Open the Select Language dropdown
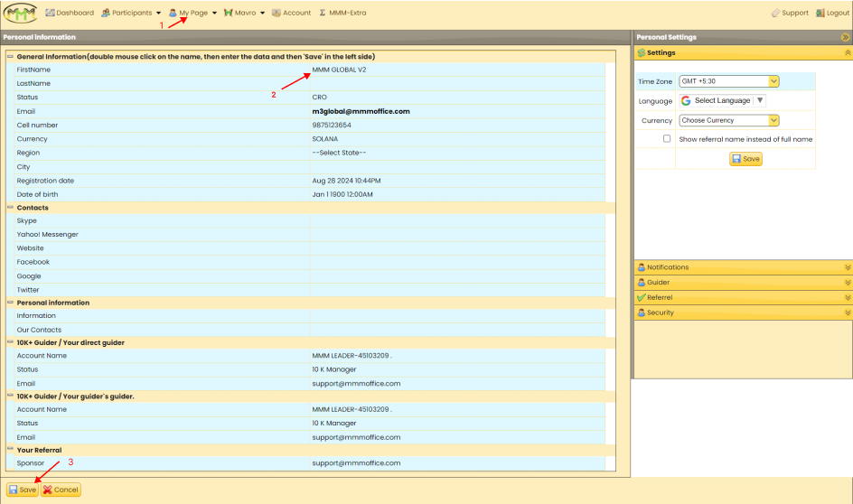 [723, 100]
